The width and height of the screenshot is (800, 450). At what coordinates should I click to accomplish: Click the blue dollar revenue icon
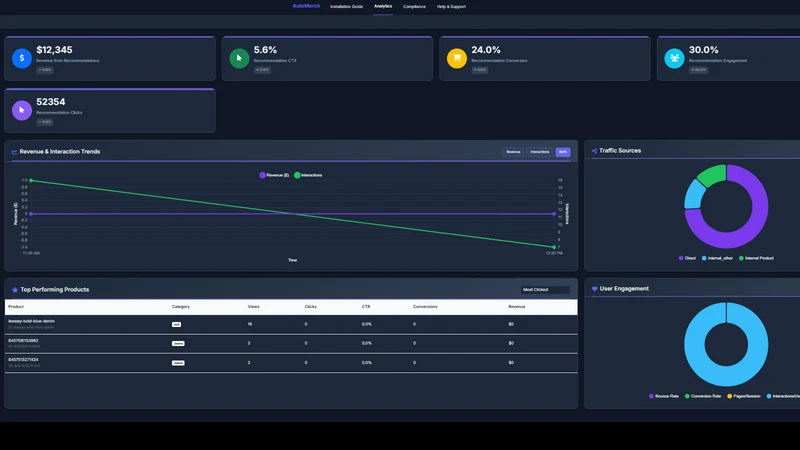[x=22, y=58]
